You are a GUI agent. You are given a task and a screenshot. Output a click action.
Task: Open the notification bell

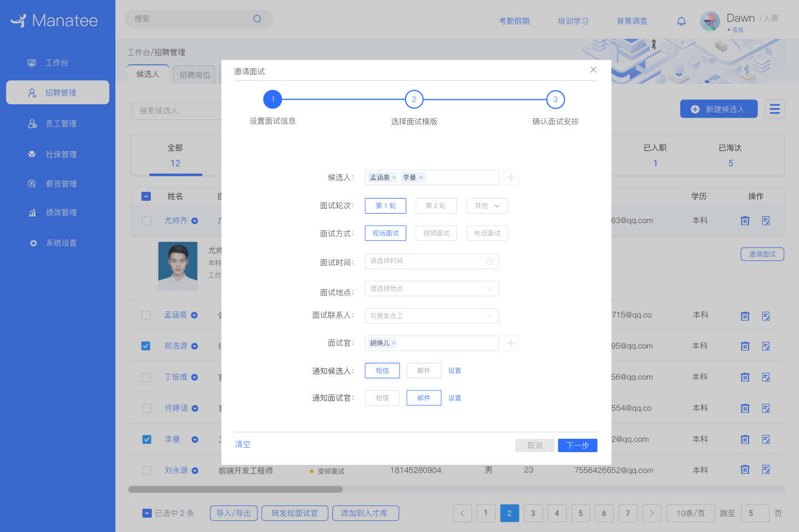pos(681,21)
